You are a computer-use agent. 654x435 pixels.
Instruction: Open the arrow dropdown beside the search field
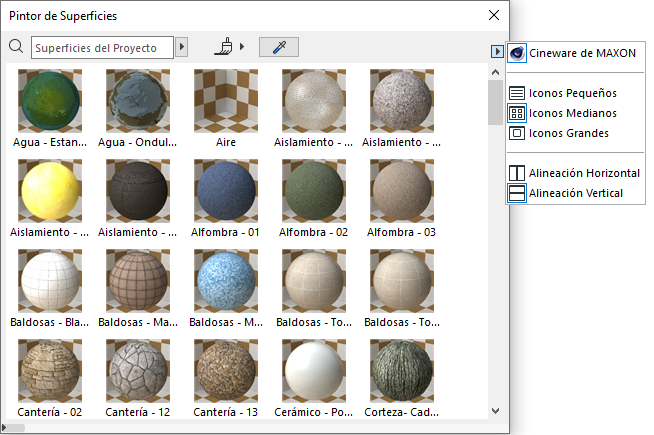(181, 47)
